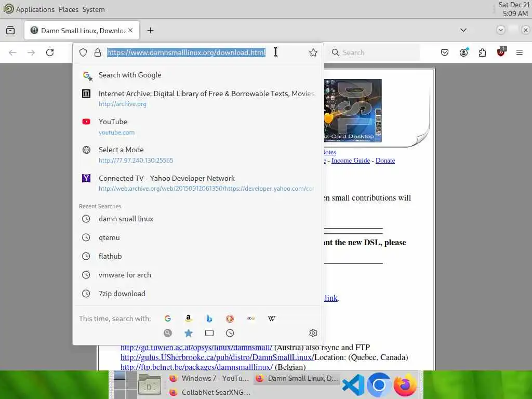The width and height of the screenshot is (532, 399).
Task: Search Bookmarks using the star shortcut icon
Action: (188, 333)
